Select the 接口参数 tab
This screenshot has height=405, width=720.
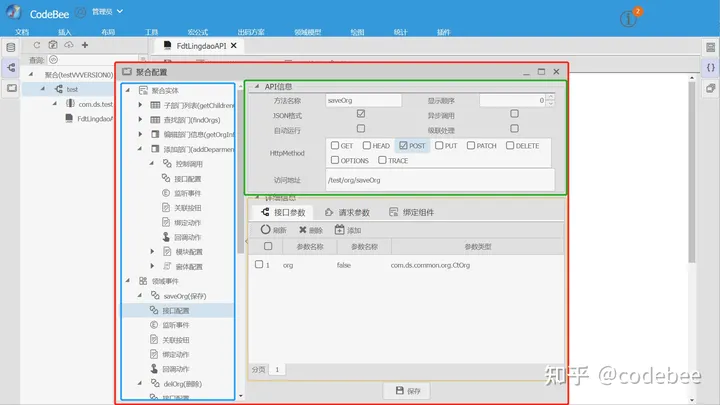pyautogui.click(x=283, y=213)
